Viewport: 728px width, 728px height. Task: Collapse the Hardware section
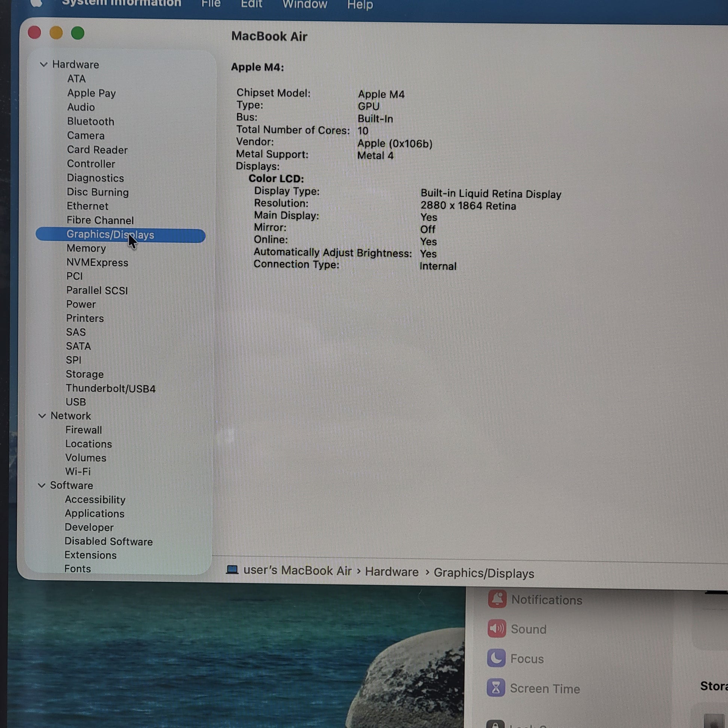click(x=43, y=64)
